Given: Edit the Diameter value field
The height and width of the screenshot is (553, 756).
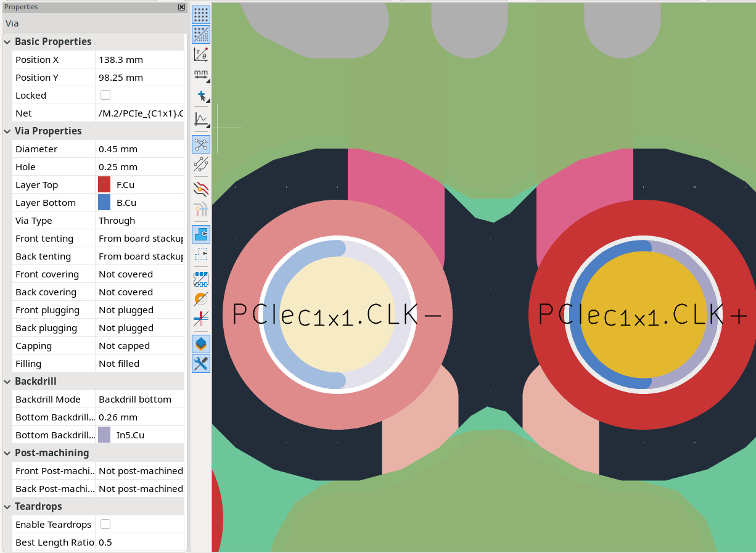Looking at the screenshot, I should click(141, 149).
